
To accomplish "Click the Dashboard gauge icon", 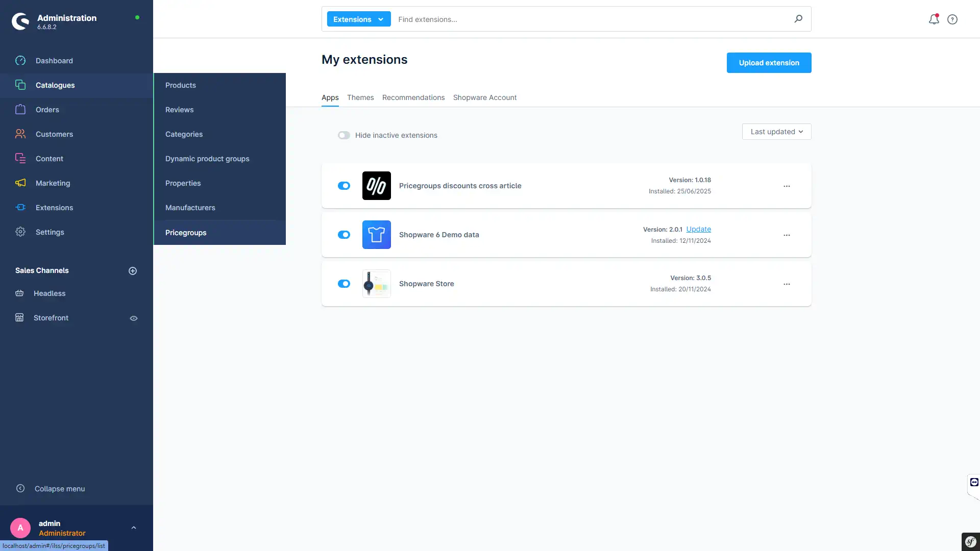I will [20, 61].
